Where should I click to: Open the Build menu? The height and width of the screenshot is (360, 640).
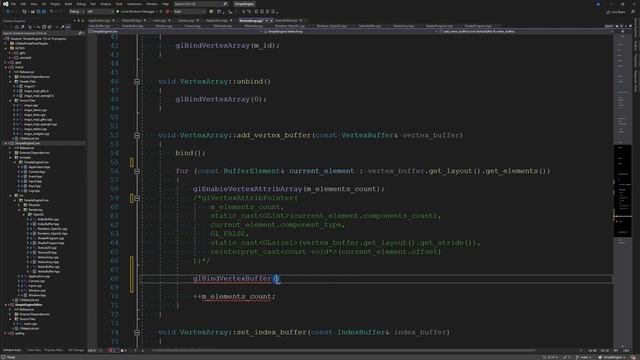pos(68,4)
